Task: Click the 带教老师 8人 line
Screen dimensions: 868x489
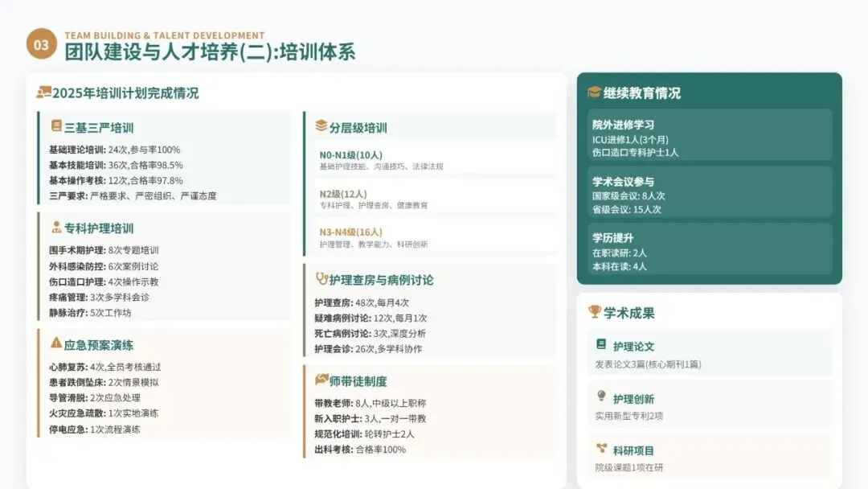Action: [371, 404]
